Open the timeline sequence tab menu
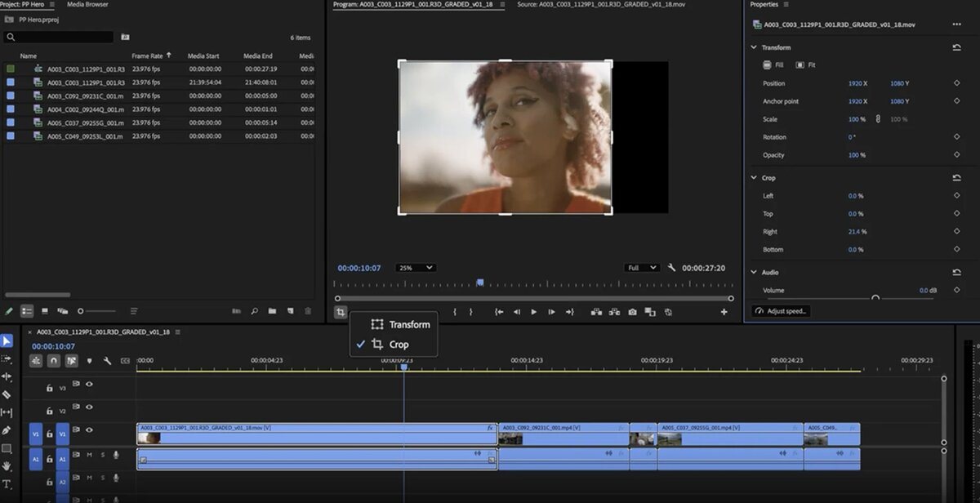The width and height of the screenshot is (980, 503). (177, 332)
